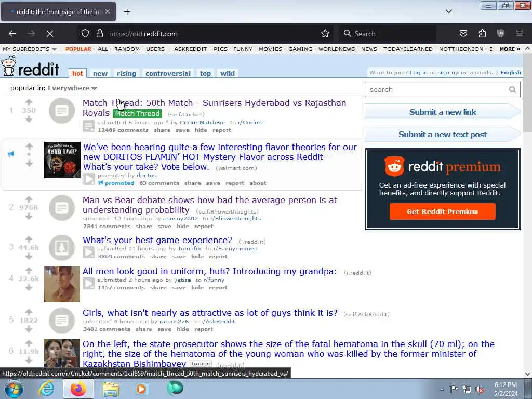Image resolution: width=532 pixels, height=399 pixels.
Task: Upvote the Match Thread cricket post
Action: (x=29, y=102)
